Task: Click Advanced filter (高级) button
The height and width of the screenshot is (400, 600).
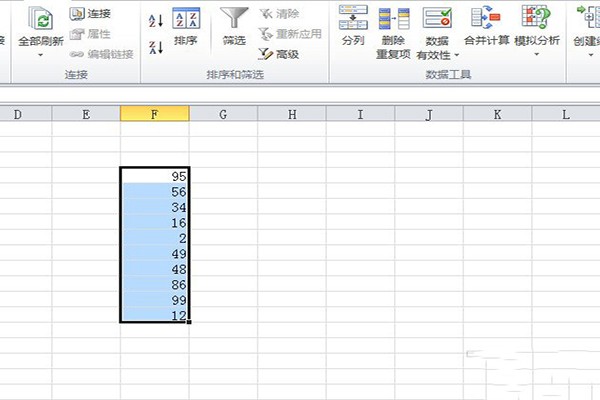Action: [279, 54]
